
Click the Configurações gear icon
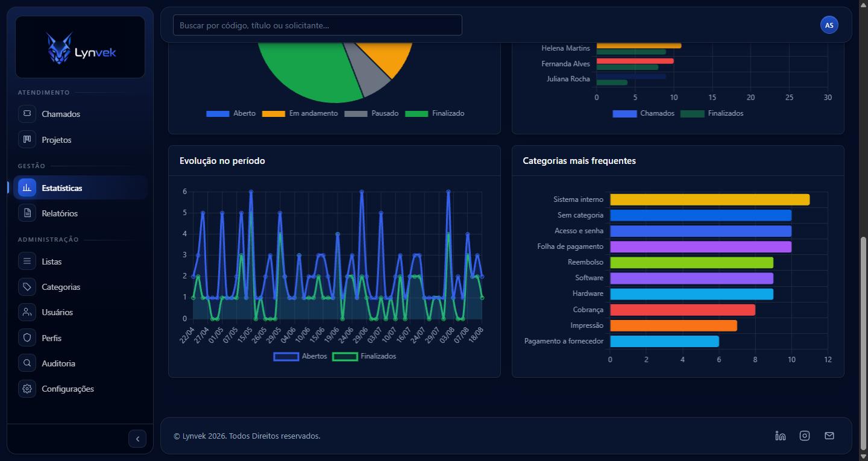coord(27,389)
